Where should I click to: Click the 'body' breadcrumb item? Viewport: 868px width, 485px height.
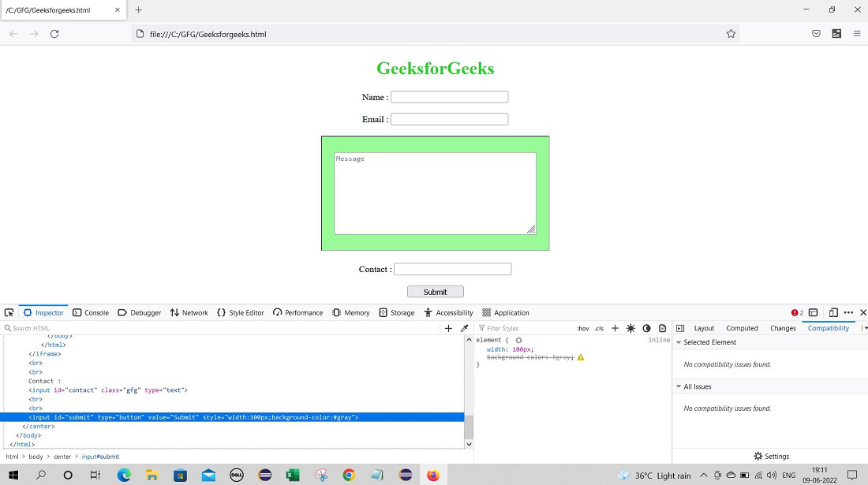point(36,457)
